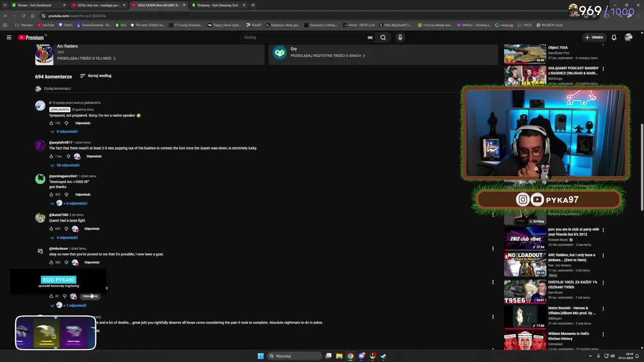
Task: Reply to @ModerN1k via Odpowiedz
Action: point(83,123)
